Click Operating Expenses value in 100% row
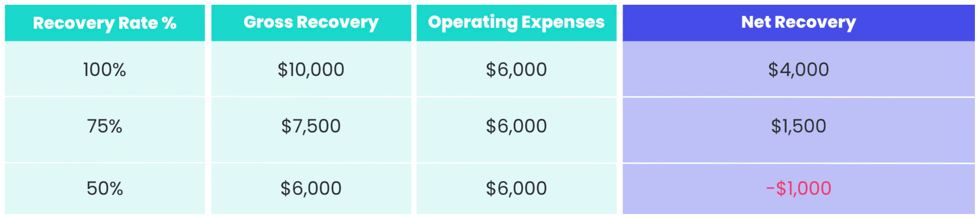The image size is (980, 218). click(516, 69)
